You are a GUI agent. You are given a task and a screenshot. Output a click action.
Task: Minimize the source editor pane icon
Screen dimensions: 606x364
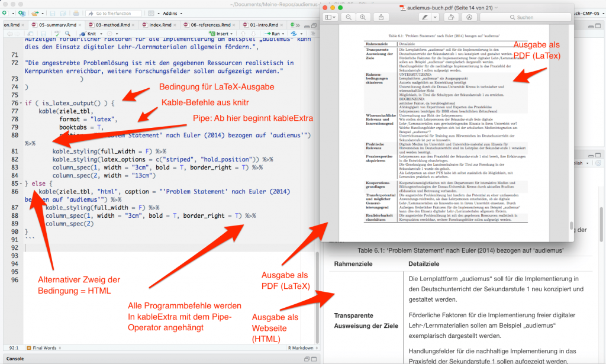307,26
